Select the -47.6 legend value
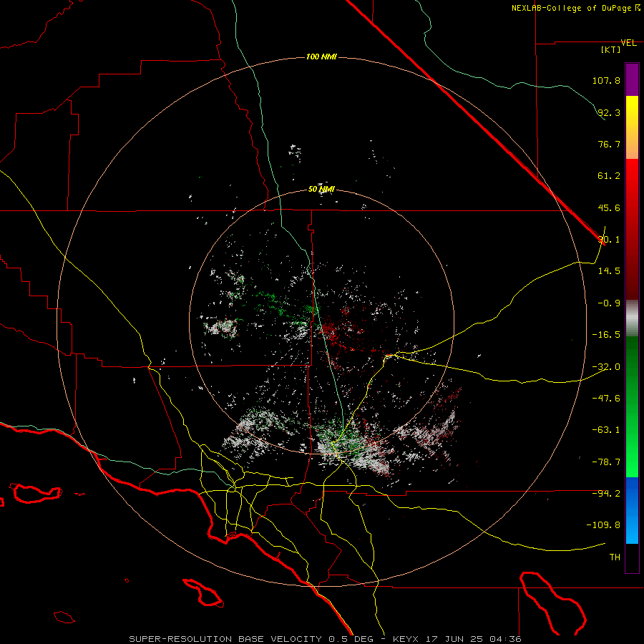 coord(606,399)
